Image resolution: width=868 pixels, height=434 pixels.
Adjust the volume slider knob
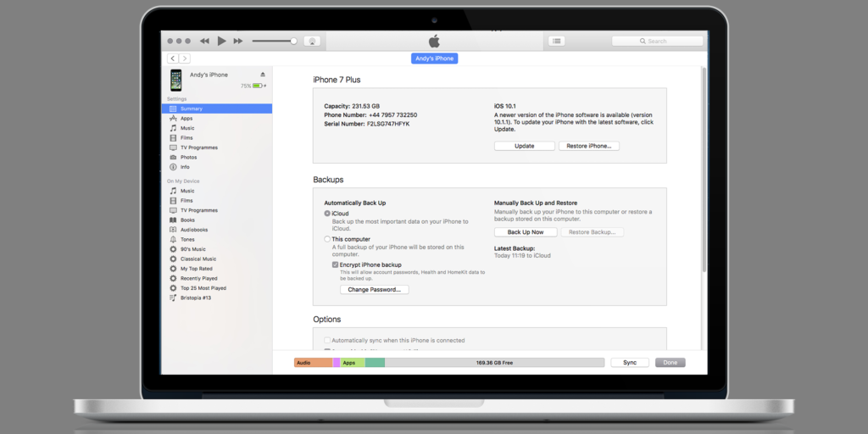(x=293, y=41)
